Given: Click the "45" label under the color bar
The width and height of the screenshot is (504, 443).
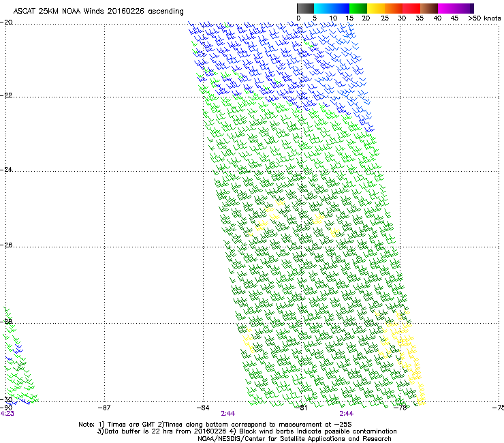Looking at the screenshot, I should tap(454, 18).
